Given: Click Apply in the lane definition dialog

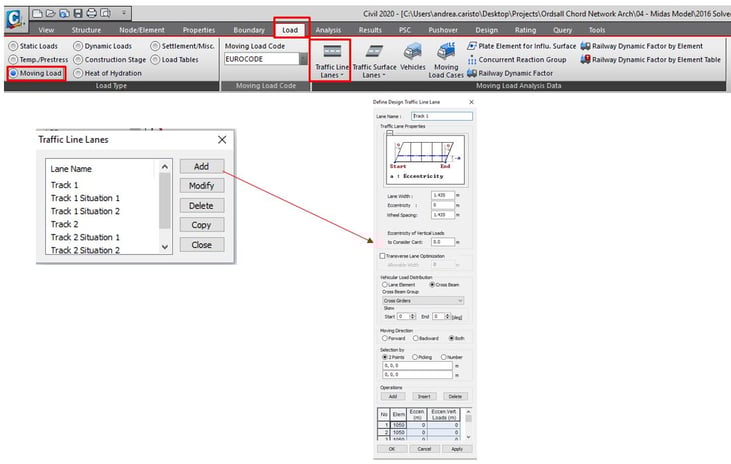Looking at the screenshot, I should 455,449.
